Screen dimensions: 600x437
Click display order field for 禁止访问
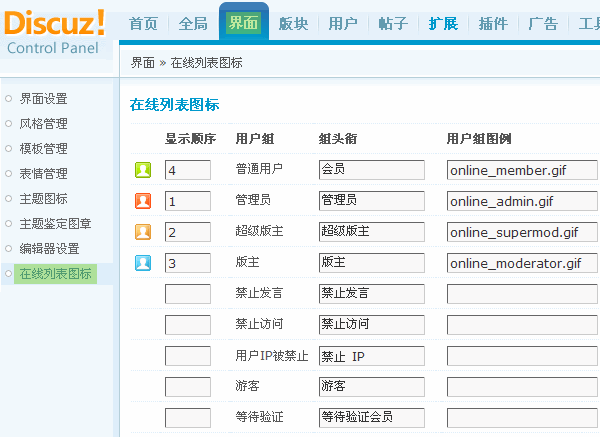point(188,325)
